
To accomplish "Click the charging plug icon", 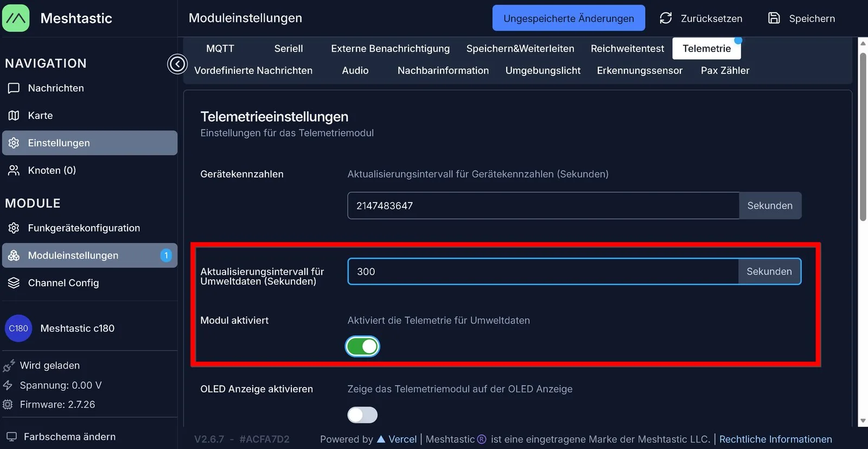I will [x=9, y=365].
